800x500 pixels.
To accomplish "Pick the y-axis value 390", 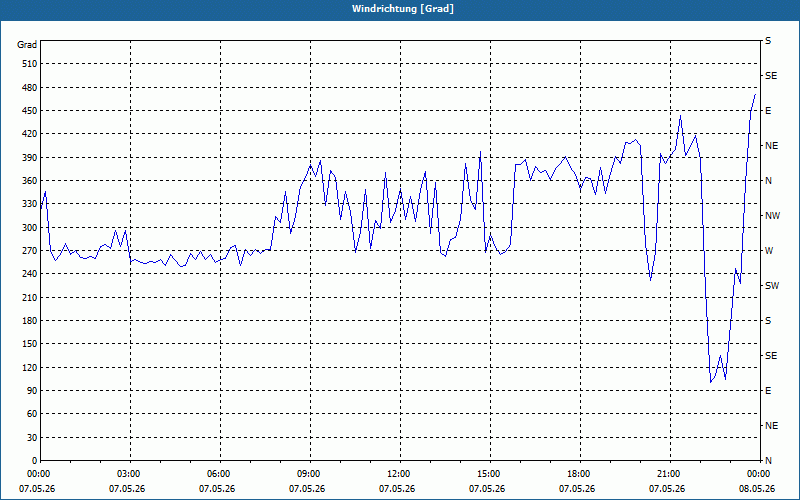I will pos(30,157).
